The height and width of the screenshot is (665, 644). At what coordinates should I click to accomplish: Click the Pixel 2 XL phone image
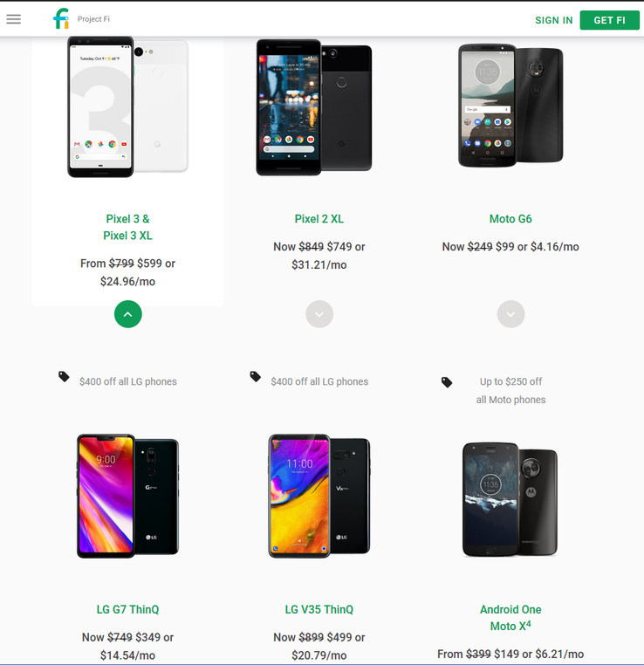pos(314,107)
